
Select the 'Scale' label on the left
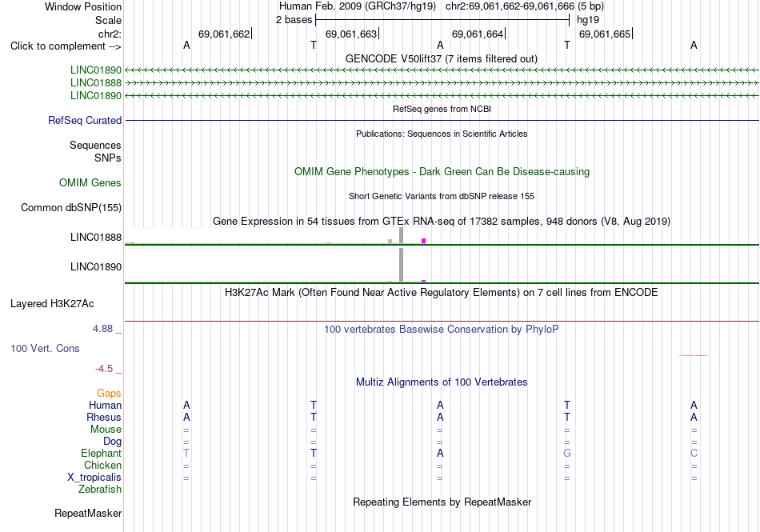108,20
